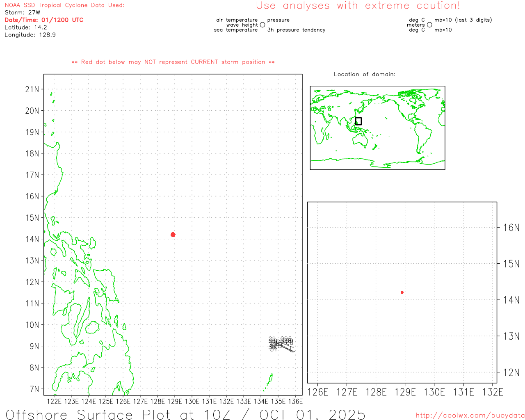Click the NOAA SSD Tropical Cyclone Data heading
The image size is (525, 420).
(64, 5)
